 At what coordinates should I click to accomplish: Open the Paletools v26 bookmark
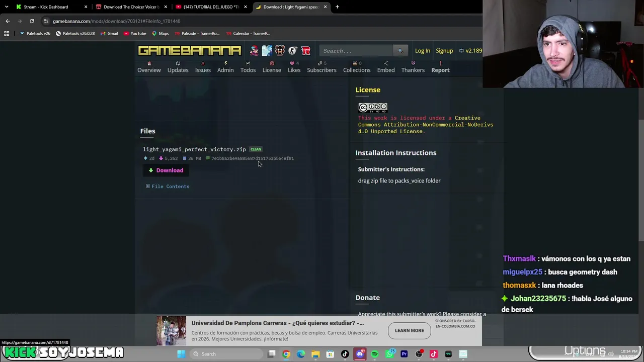coord(35,34)
